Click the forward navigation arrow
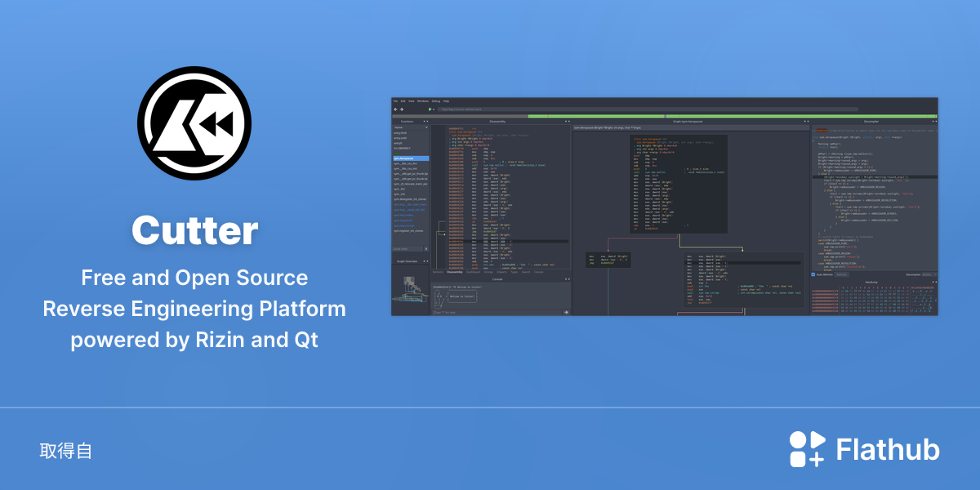The height and width of the screenshot is (490, 980). (402, 109)
